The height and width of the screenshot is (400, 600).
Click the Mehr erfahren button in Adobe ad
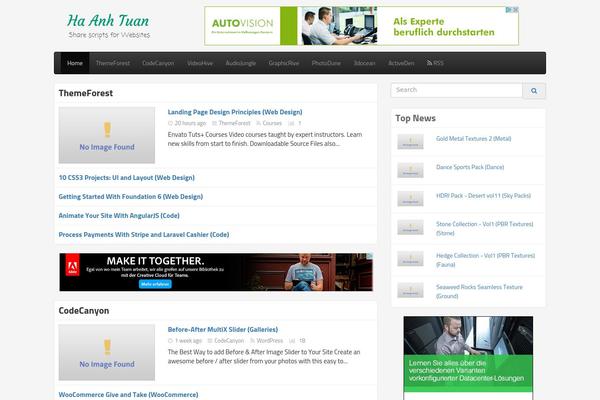[155, 284]
